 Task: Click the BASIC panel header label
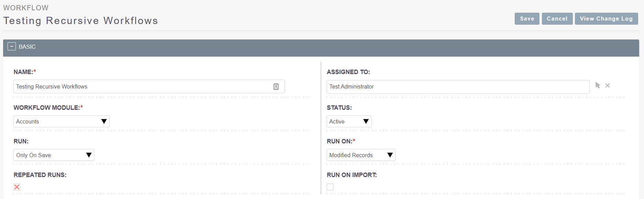pyautogui.click(x=27, y=47)
